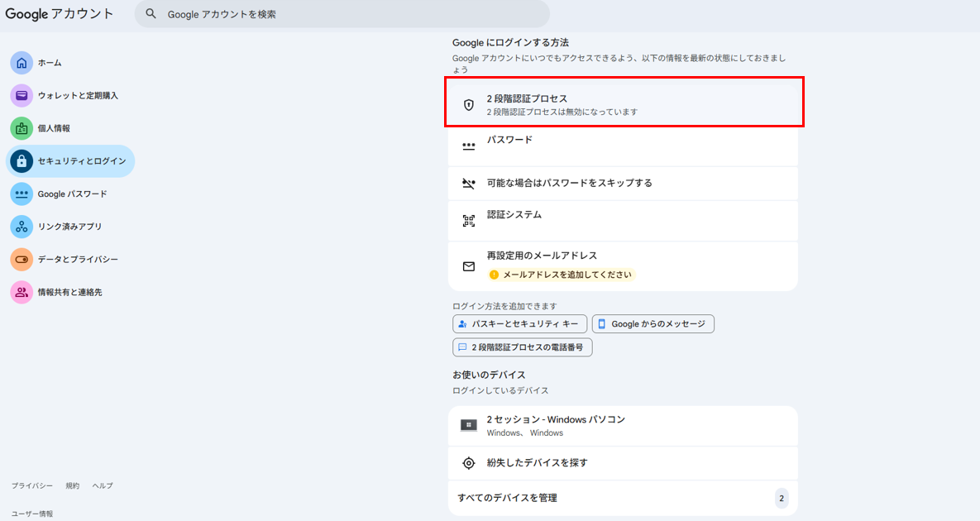980x521 pixels.
Task: Open 2 段階認証プロセス row
Action: tap(623, 104)
